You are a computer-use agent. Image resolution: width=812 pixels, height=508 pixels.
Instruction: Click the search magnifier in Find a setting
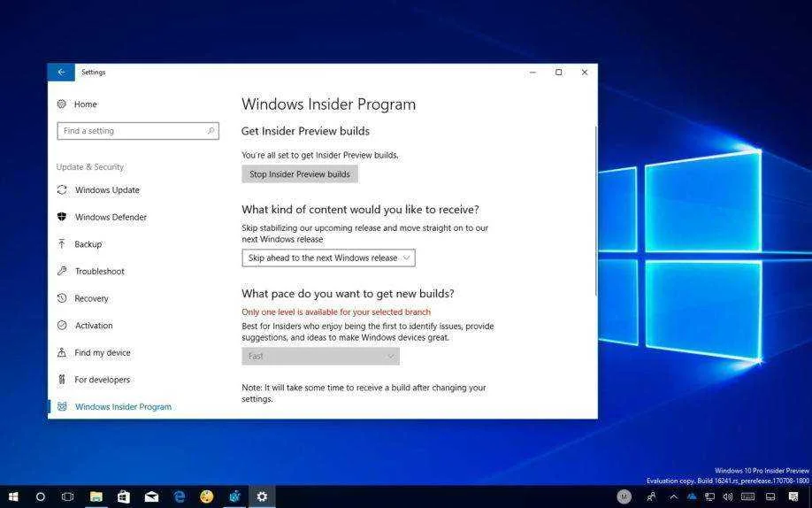(x=211, y=131)
